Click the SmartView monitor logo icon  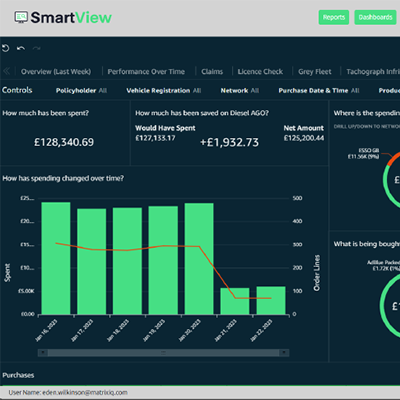(21, 17)
